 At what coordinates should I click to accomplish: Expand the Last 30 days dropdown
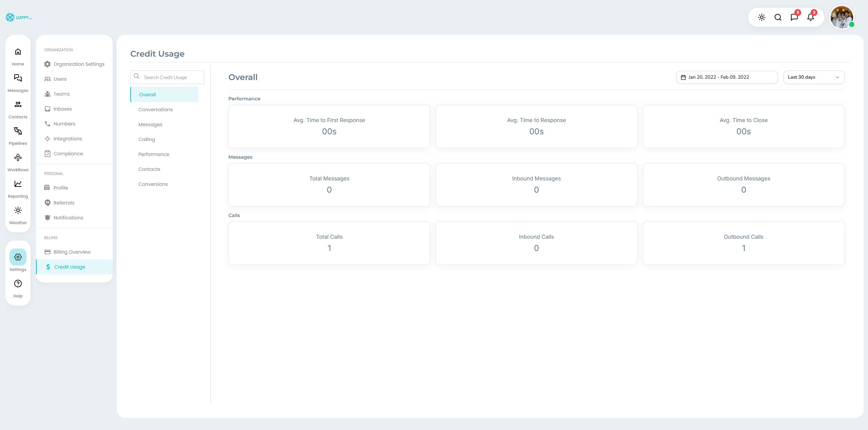(813, 77)
